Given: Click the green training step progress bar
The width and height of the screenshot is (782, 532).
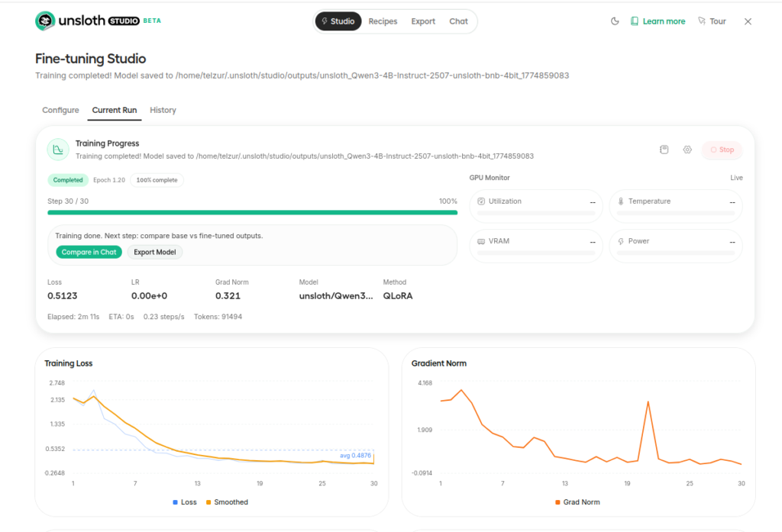Looking at the screenshot, I should click(252, 212).
